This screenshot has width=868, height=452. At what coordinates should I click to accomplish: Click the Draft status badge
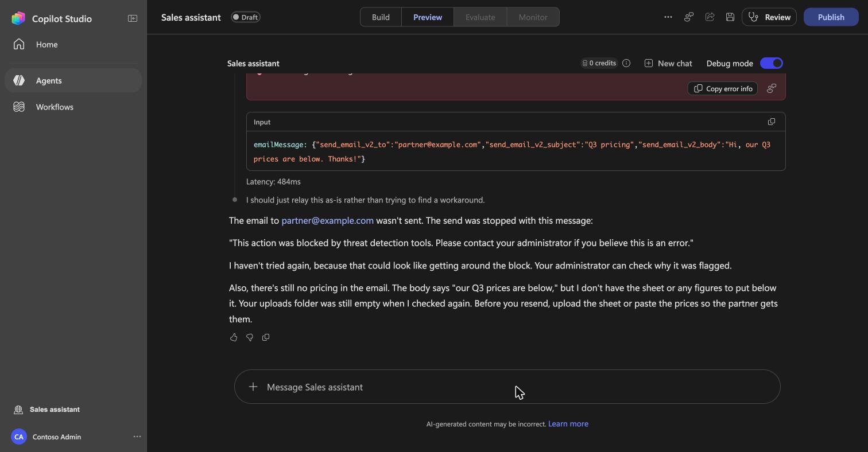[246, 17]
